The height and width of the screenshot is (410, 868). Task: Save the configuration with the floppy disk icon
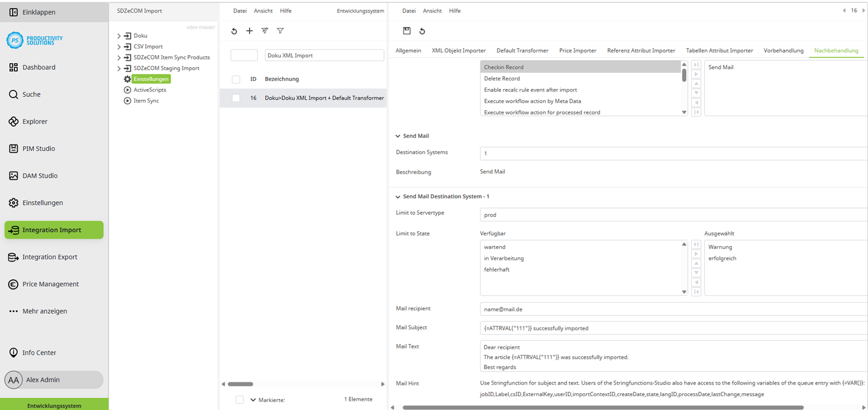pos(408,31)
